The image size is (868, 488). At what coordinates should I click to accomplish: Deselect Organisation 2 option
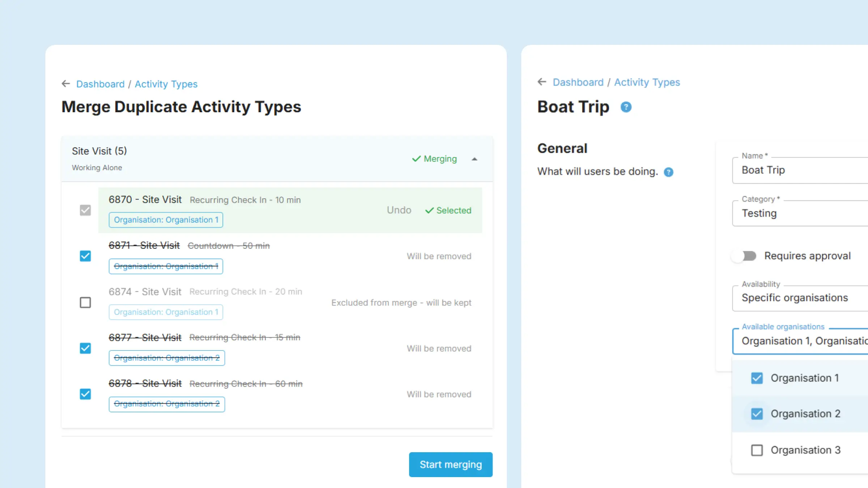click(x=757, y=413)
